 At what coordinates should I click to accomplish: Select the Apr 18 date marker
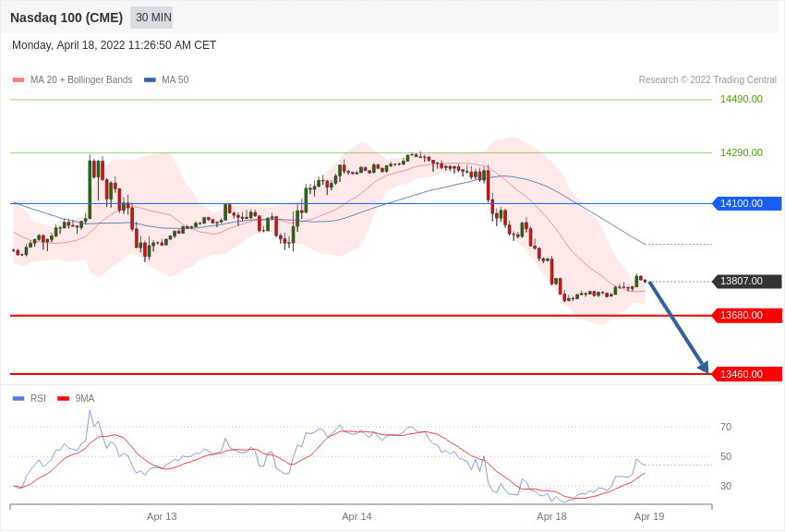(551, 516)
